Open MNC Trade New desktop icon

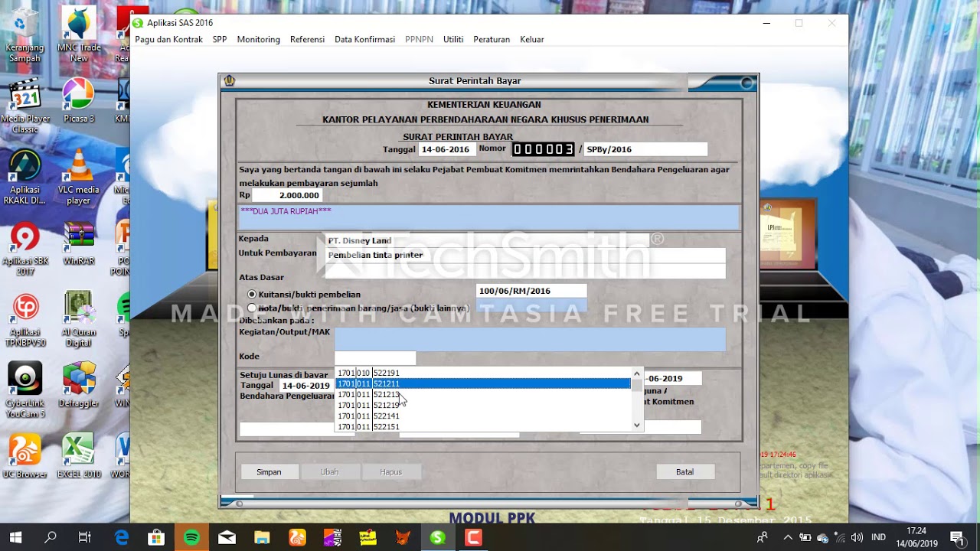click(x=79, y=35)
